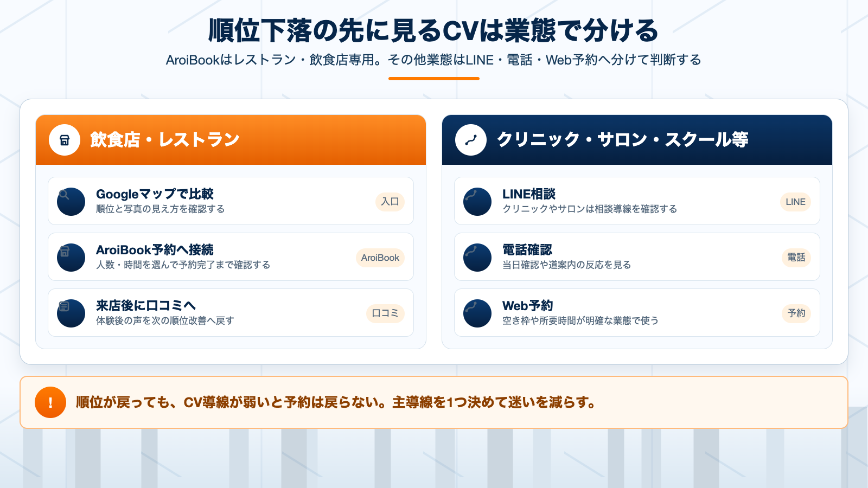Click the subtitle starting with AroiBookはレストラン
868x488 pixels.
[x=434, y=60]
